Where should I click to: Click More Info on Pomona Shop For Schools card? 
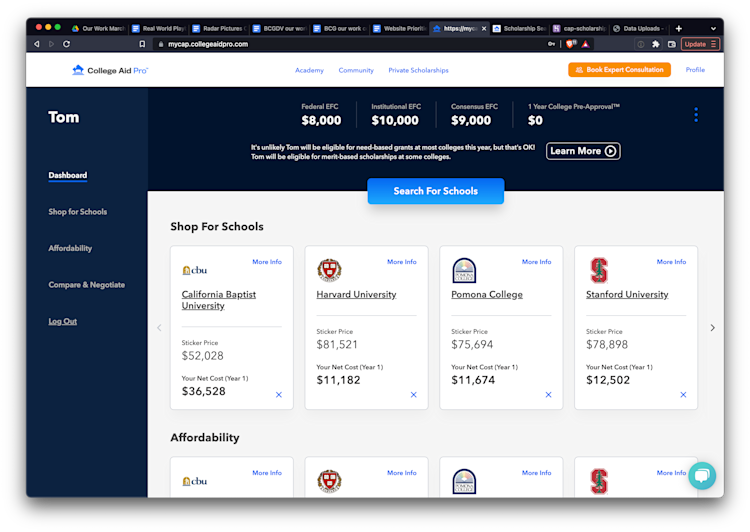click(x=537, y=262)
